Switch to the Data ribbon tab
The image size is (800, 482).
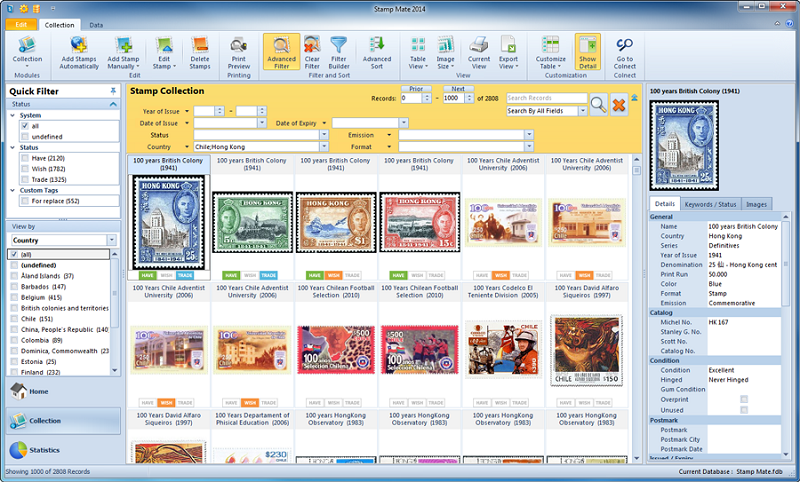point(96,24)
